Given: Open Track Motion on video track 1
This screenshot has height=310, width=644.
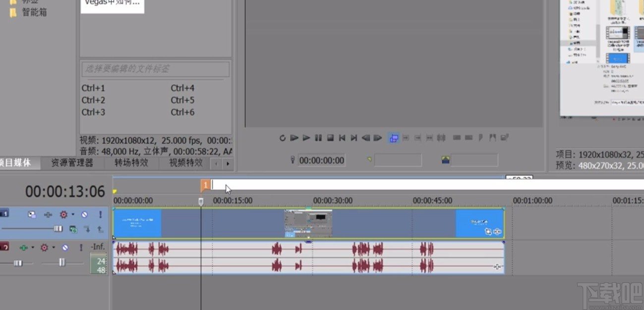Looking at the screenshot, I should tap(32, 214).
